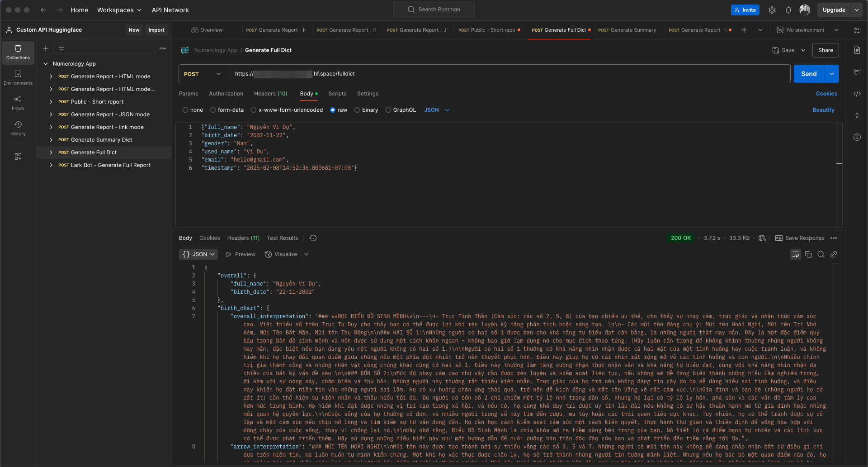Select the form-data body type
Screen dimensions: 868x467
213,110
